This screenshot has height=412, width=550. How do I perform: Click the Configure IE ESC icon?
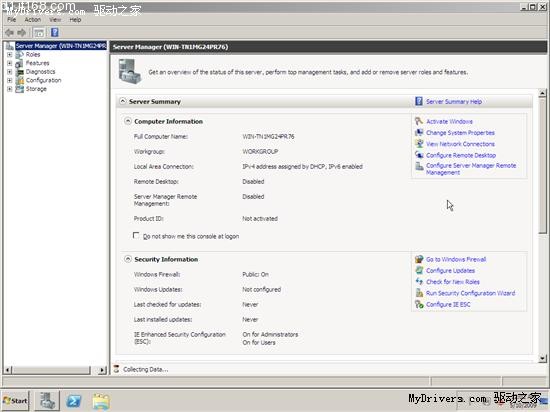[x=419, y=304]
